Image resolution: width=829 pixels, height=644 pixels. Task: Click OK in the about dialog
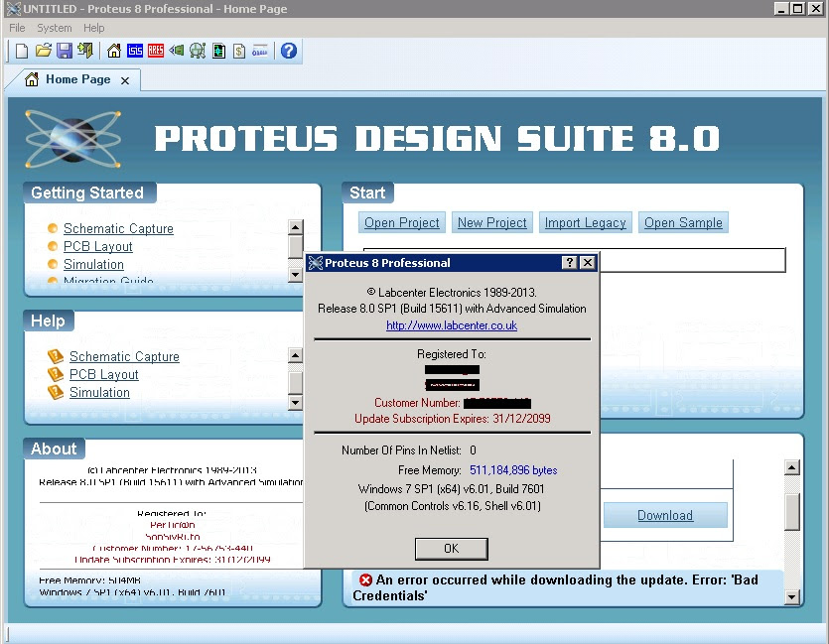pyautogui.click(x=451, y=549)
